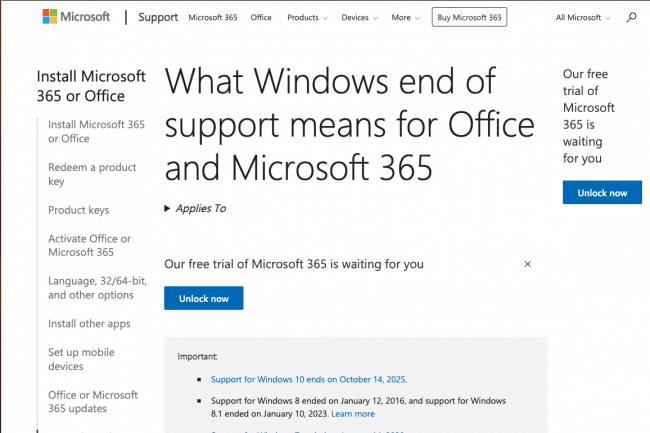Click the Microsoft logo icon
This screenshot has width=650, height=433.
[x=50, y=17]
